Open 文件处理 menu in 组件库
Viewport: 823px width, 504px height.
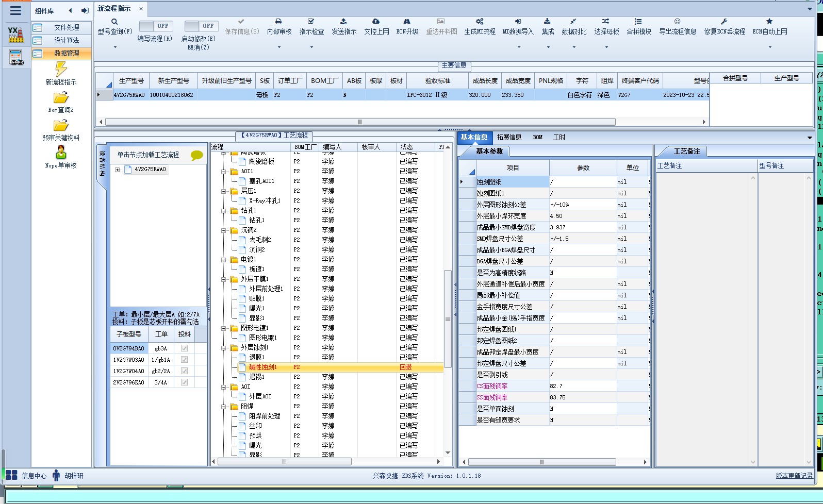tap(62, 27)
